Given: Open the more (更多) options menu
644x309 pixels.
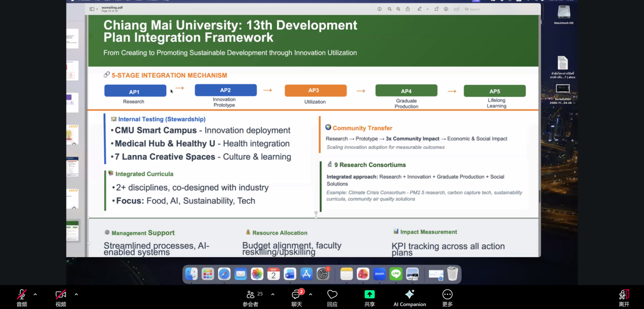Looking at the screenshot, I should click(447, 295).
